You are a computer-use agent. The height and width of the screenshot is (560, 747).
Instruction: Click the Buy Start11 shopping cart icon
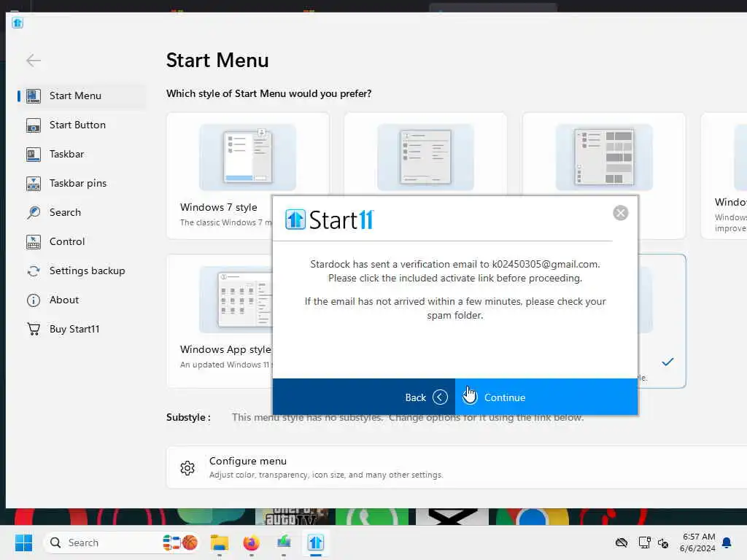(x=34, y=329)
